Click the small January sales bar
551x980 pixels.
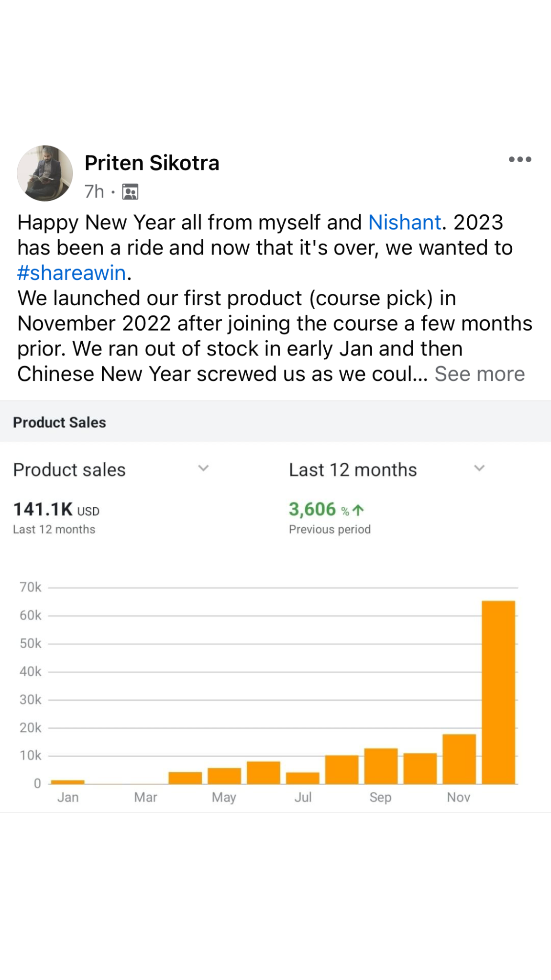(67, 782)
